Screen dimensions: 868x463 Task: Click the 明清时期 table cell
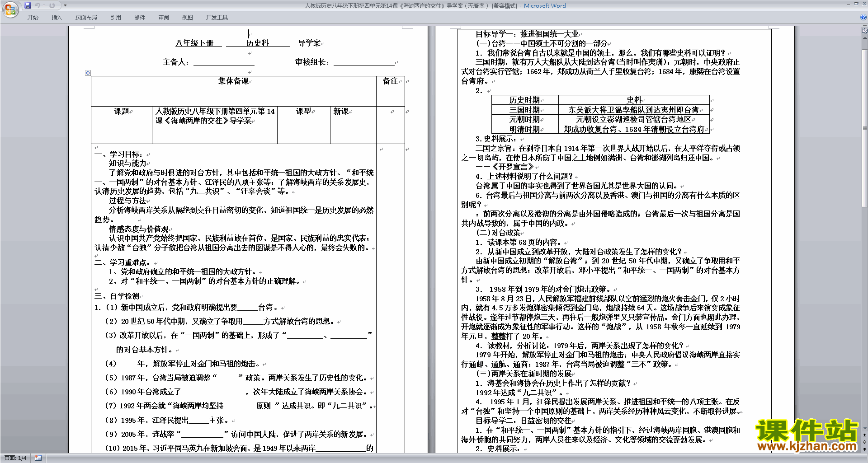(525, 129)
